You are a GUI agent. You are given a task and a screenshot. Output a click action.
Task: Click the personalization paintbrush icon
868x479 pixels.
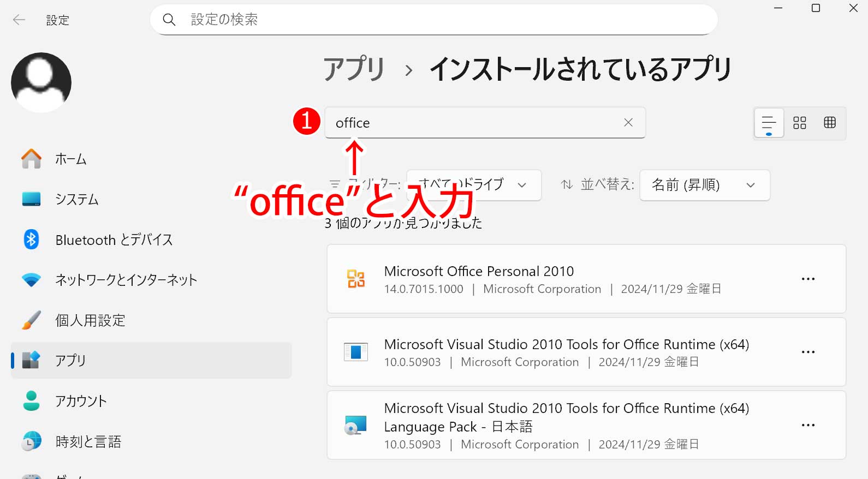pyautogui.click(x=31, y=320)
